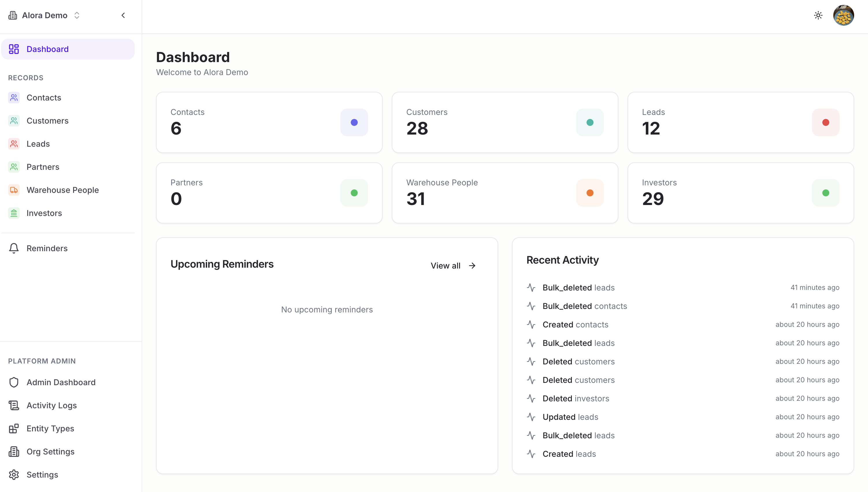Click the Entity Types blocks icon

tap(14, 428)
